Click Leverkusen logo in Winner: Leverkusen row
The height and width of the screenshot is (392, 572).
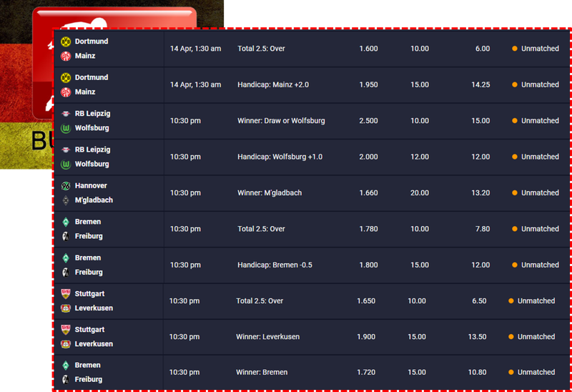pos(66,344)
